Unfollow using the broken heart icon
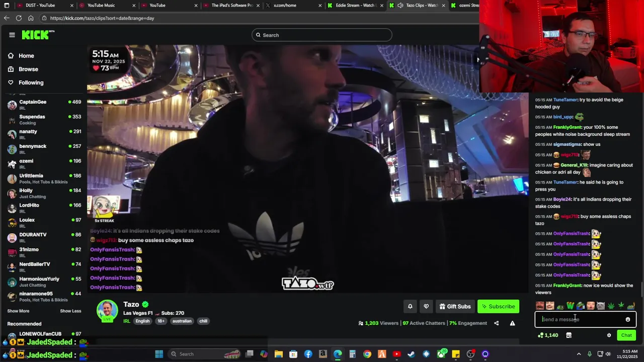The height and width of the screenshot is (362, 644). [x=426, y=306]
